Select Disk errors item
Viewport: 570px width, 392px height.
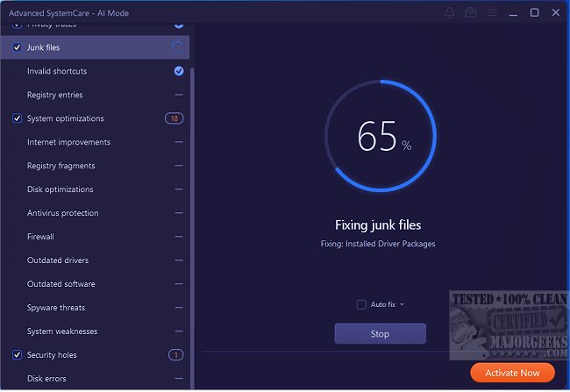(x=95, y=379)
